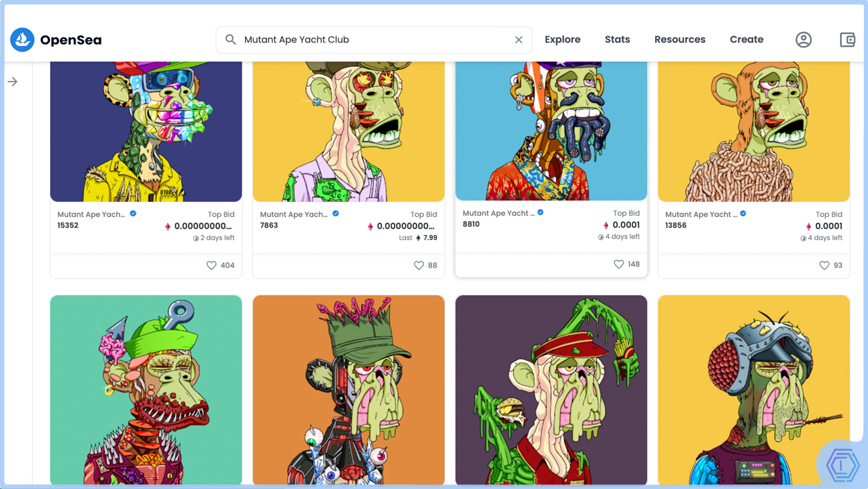Image resolution: width=868 pixels, height=489 pixels.
Task: Click verified badge on ape 13856 card
Action: pos(743,214)
